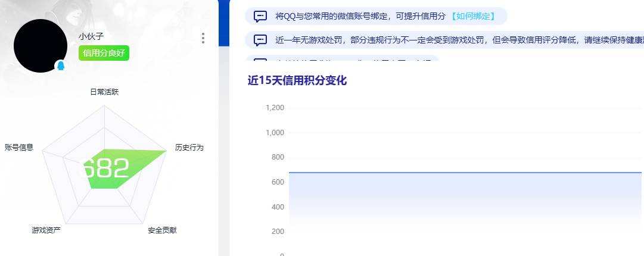Open the three-dot menu beside 小伙子
Screen dimensions: 644x256
(x=203, y=38)
